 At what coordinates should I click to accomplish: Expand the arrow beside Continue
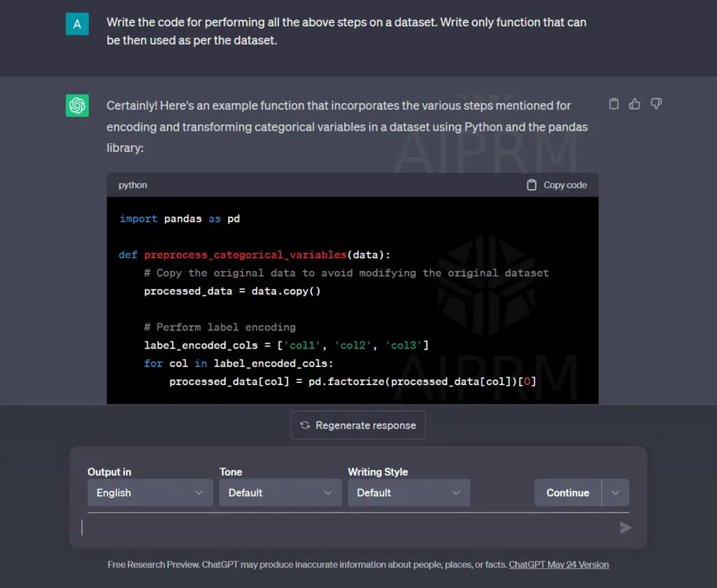click(615, 493)
